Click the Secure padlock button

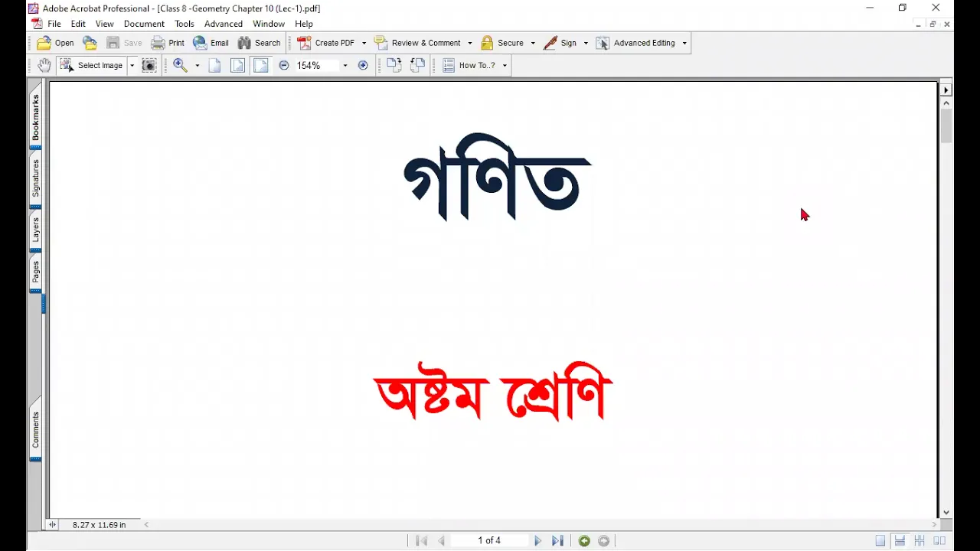502,43
